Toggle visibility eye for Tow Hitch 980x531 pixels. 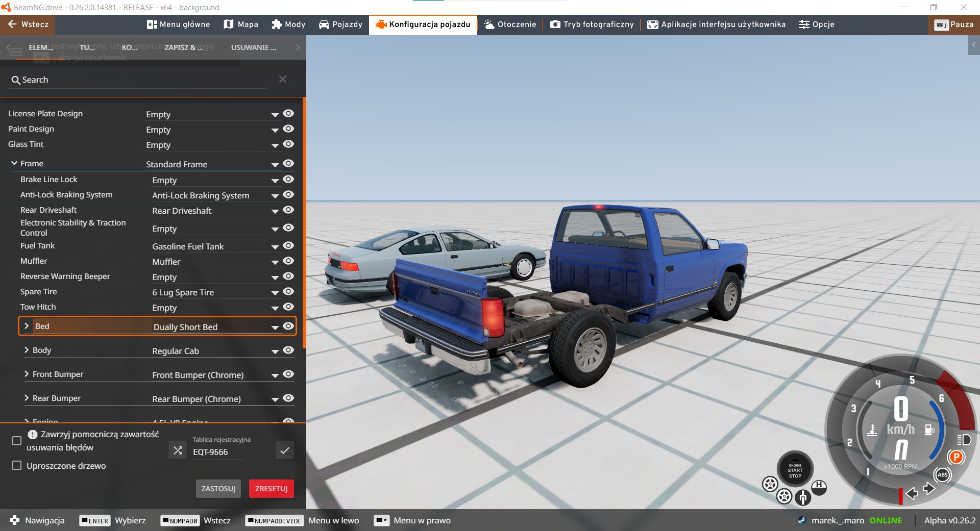(x=288, y=307)
